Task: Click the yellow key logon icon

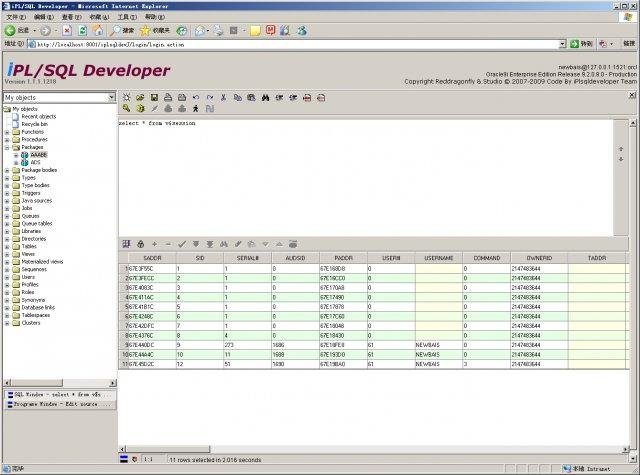Action: [x=127, y=109]
